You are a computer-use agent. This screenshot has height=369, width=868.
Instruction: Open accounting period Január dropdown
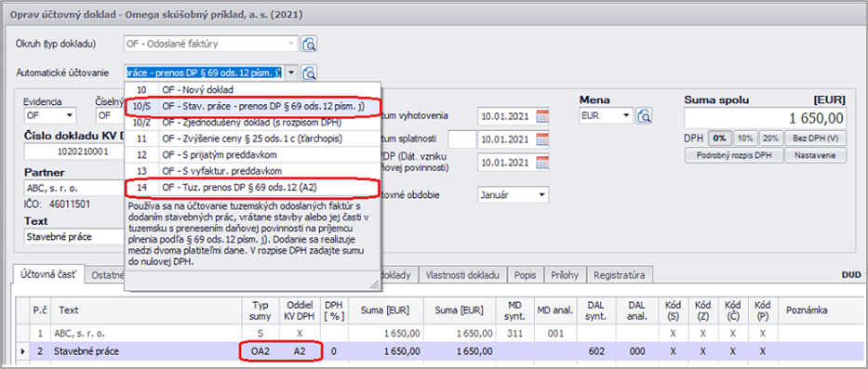tap(541, 195)
